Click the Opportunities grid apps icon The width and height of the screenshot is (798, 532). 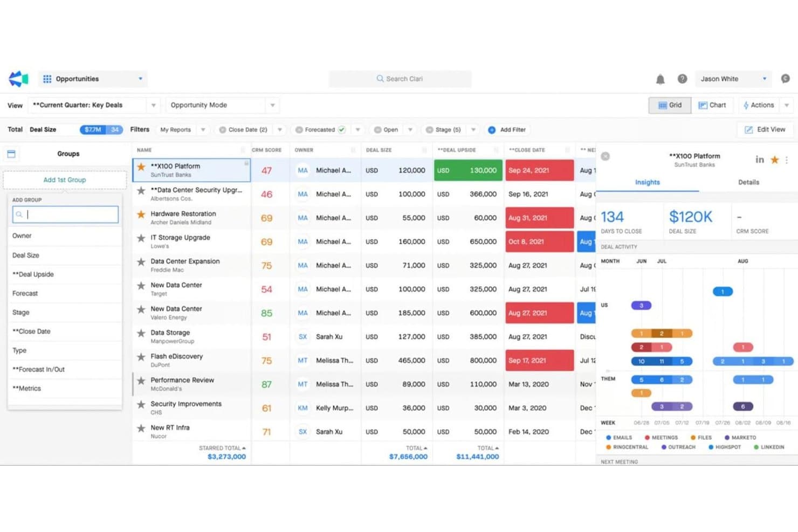tap(47, 79)
